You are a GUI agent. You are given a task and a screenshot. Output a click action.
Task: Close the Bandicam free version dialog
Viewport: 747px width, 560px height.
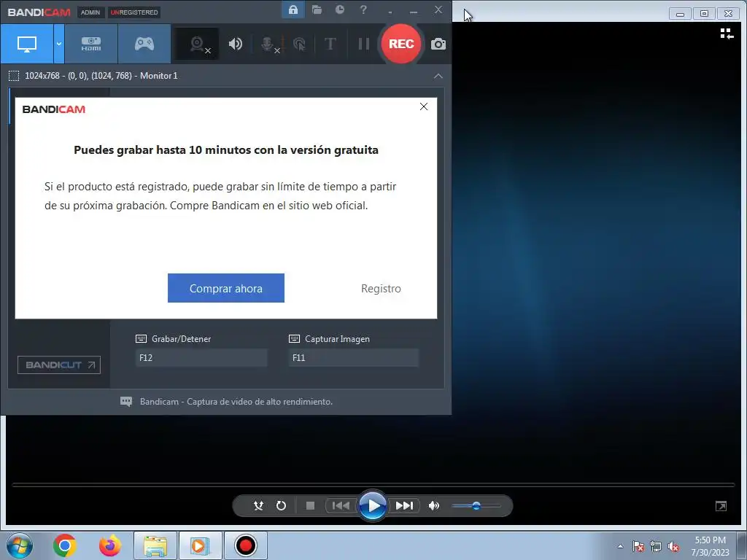424,106
